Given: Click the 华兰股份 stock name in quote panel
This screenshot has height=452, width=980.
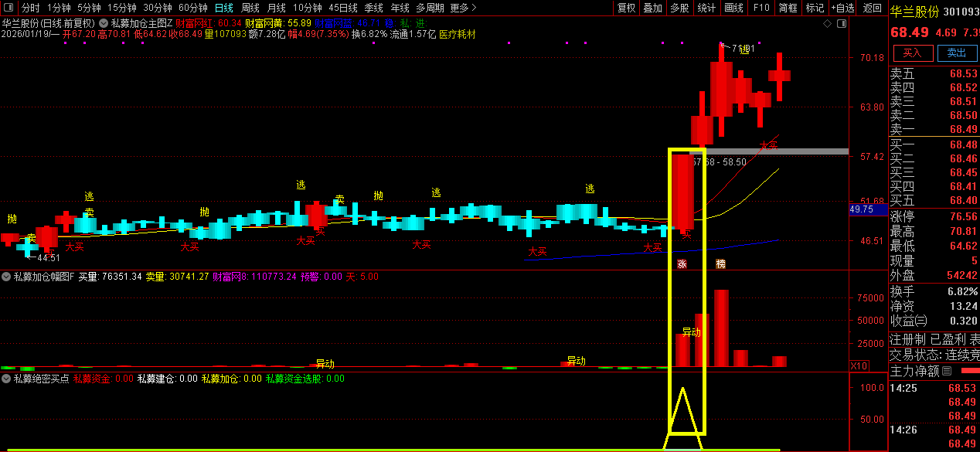Looking at the screenshot, I should click(x=915, y=12).
